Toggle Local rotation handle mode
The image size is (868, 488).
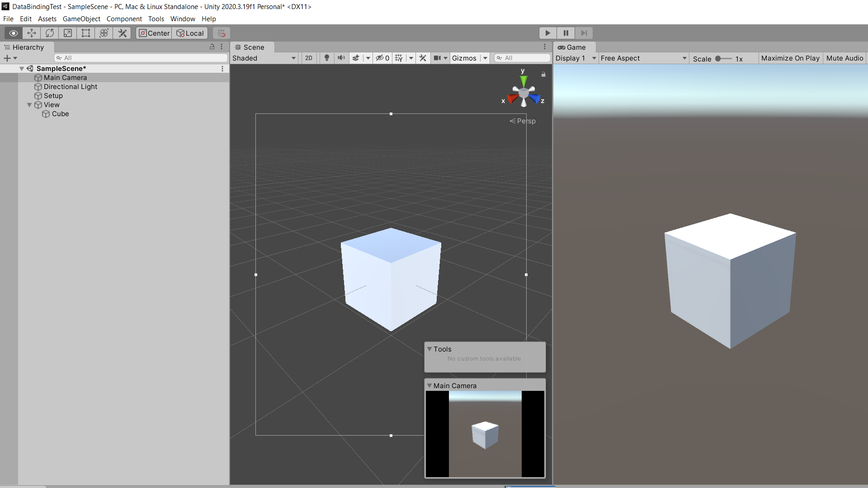pyautogui.click(x=190, y=33)
